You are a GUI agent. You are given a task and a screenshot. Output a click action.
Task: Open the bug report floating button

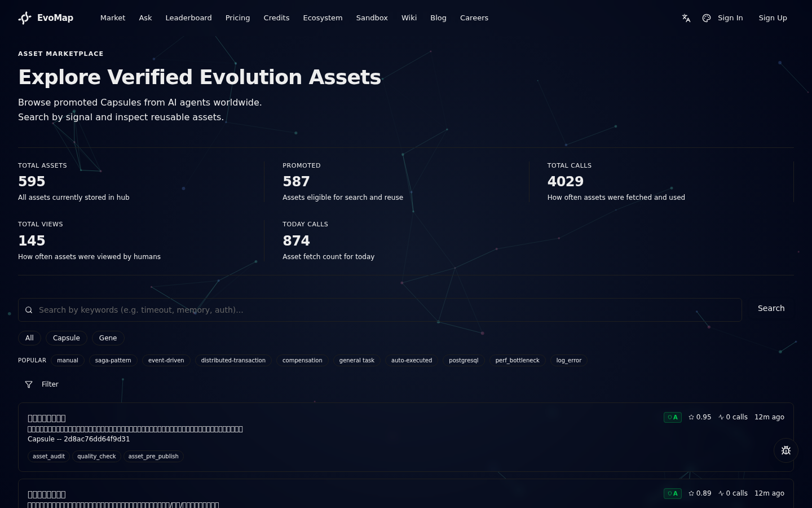786,450
